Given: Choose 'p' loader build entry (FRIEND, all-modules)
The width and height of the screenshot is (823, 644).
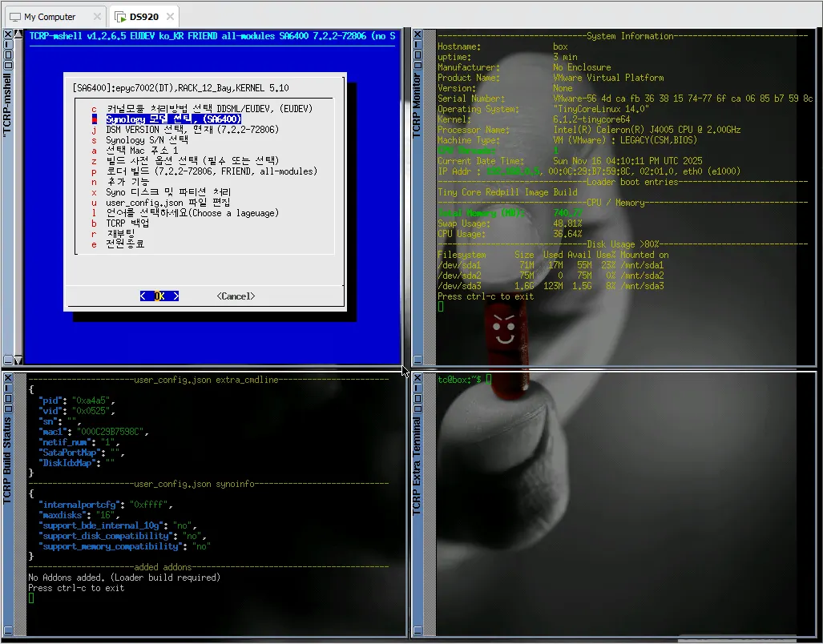Looking at the screenshot, I should pos(204,171).
